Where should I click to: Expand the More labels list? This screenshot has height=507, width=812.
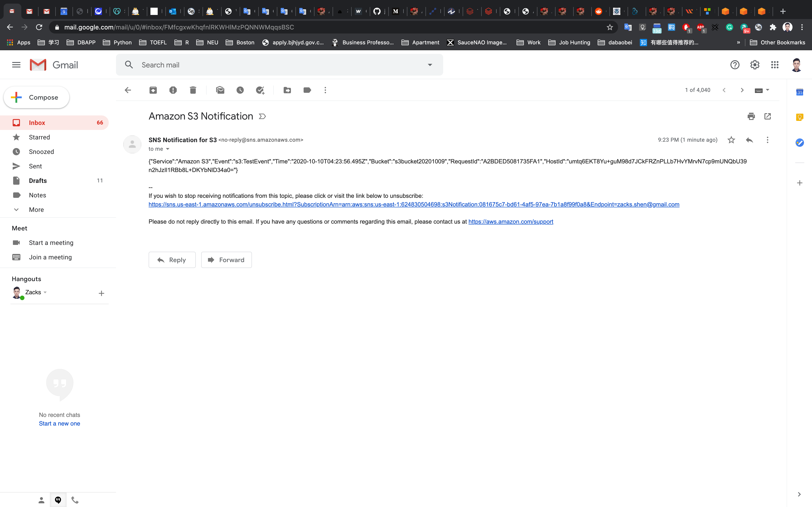36,210
